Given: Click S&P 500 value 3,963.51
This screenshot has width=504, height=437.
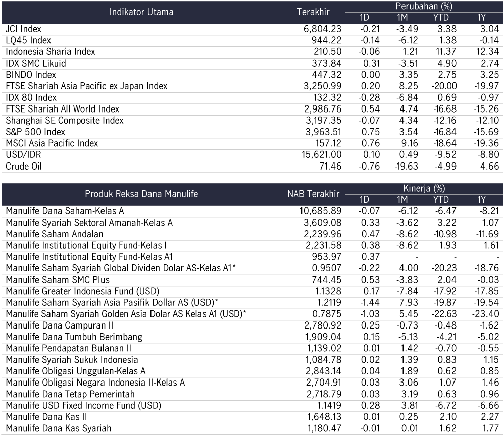Looking at the screenshot, I should click(x=323, y=132).
